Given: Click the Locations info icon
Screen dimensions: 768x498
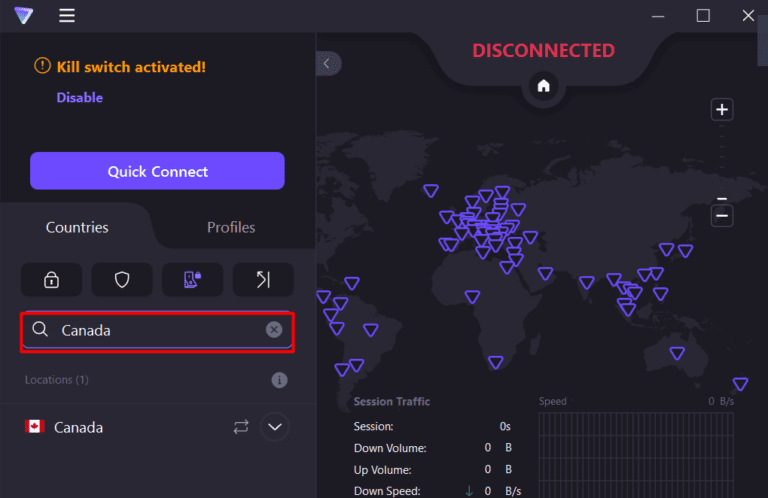Looking at the screenshot, I should (x=279, y=380).
